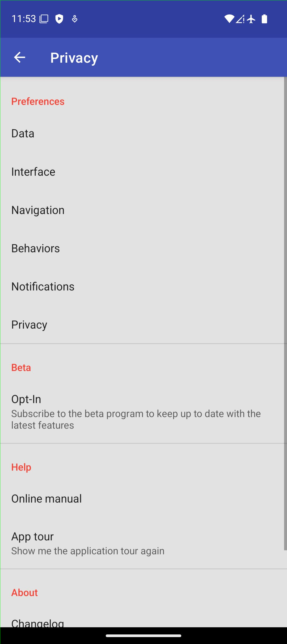Tap the shield icon in status bar

(59, 19)
